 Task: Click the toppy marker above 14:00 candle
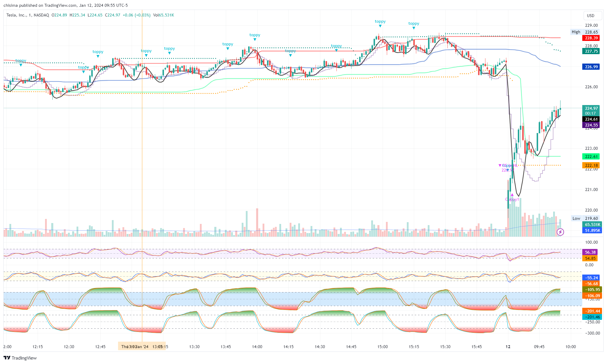[x=255, y=39]
